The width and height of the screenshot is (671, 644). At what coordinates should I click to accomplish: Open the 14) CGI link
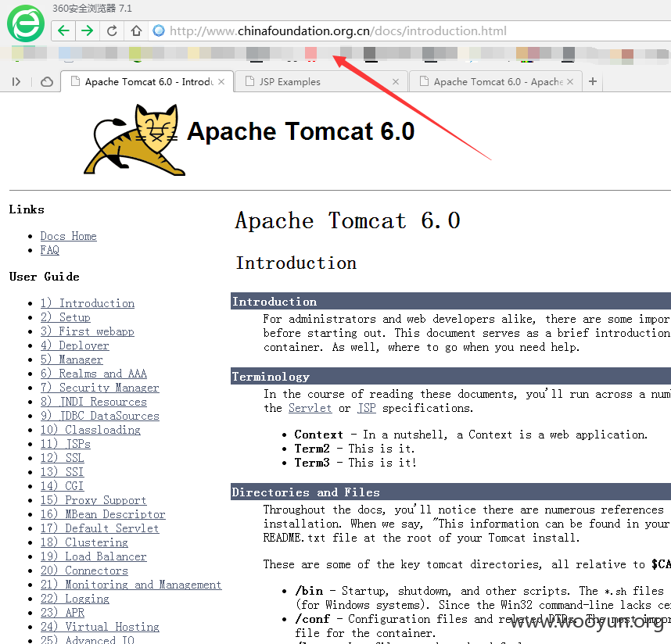[62, 486]
